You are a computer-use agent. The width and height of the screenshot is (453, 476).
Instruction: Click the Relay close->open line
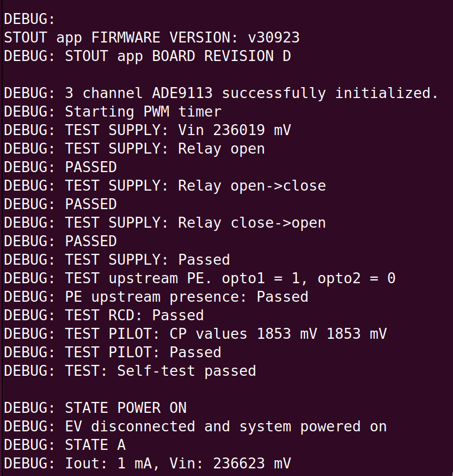pos(251,223)
